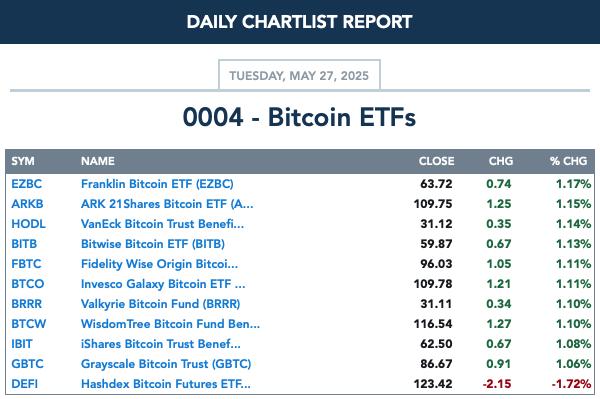Screen dimensions: 600x399
Task: Open Fidelity Wise Origin Bitcoin link
Action: click(159, 264)
